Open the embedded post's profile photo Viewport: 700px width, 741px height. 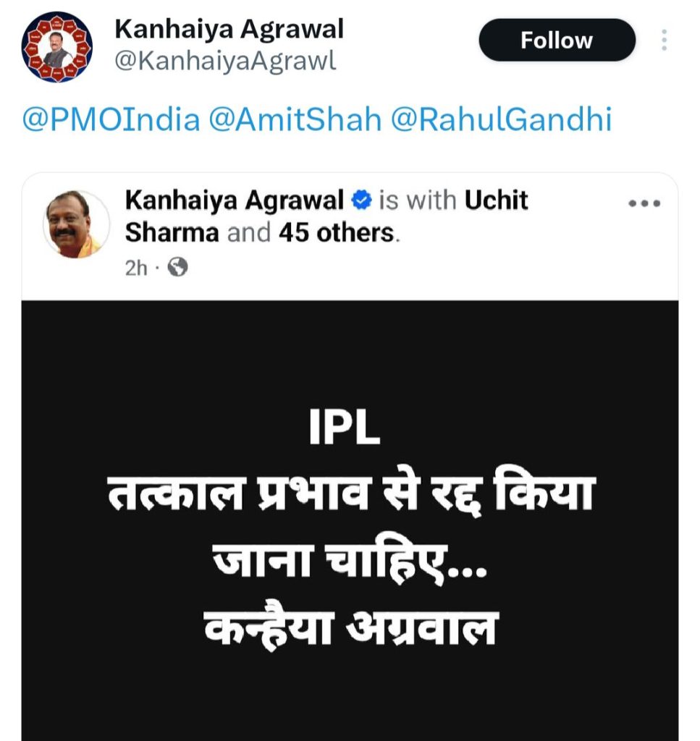76,224
